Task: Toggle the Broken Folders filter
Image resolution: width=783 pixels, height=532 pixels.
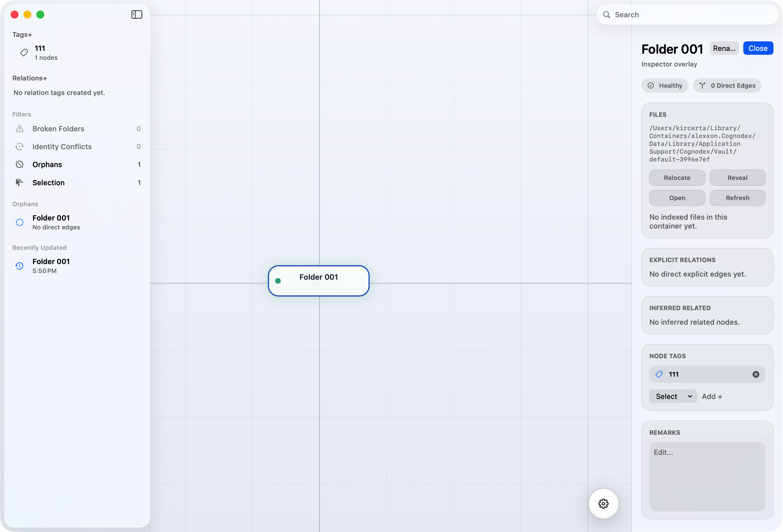Action: 58,129
